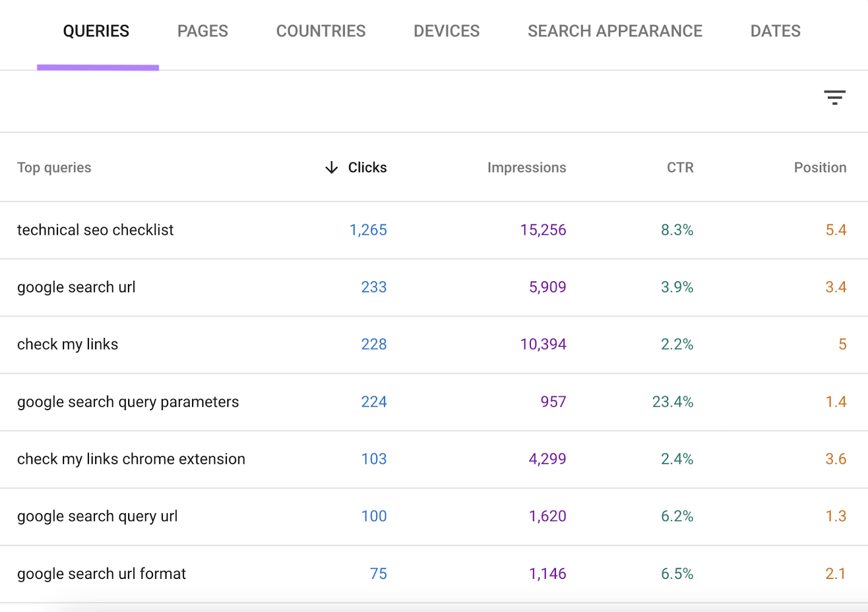
Task: Switch to the DATES tab
Action: (x=775, y=31)
